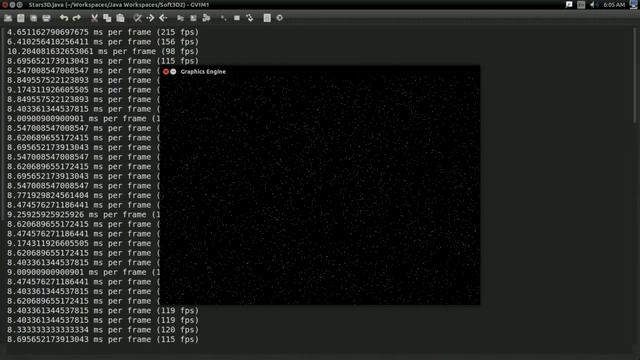640x360 pixels.
Task: Click the 6:05 AM clock
Action: pyautogui.click(x=614, y=4)
